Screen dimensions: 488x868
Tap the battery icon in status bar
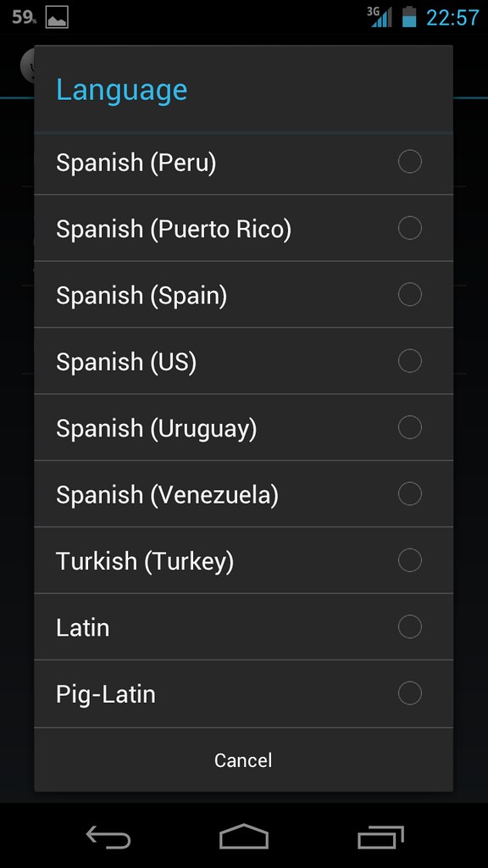tap(409, 17)
